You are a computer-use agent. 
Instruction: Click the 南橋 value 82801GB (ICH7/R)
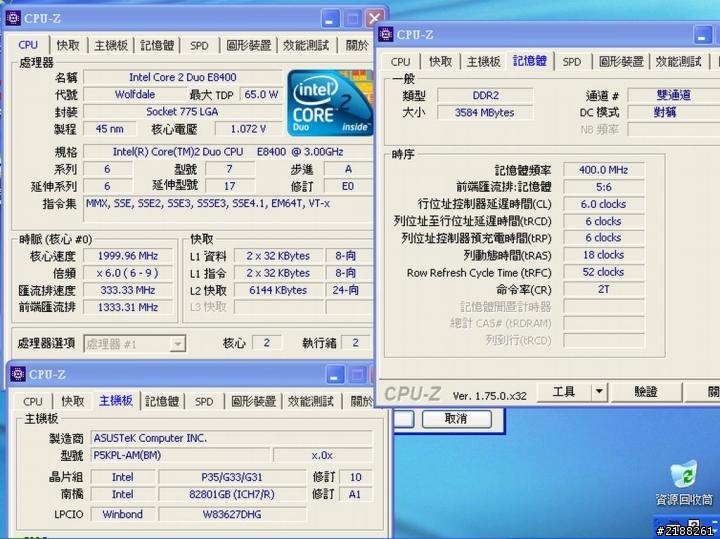(232, 494)
